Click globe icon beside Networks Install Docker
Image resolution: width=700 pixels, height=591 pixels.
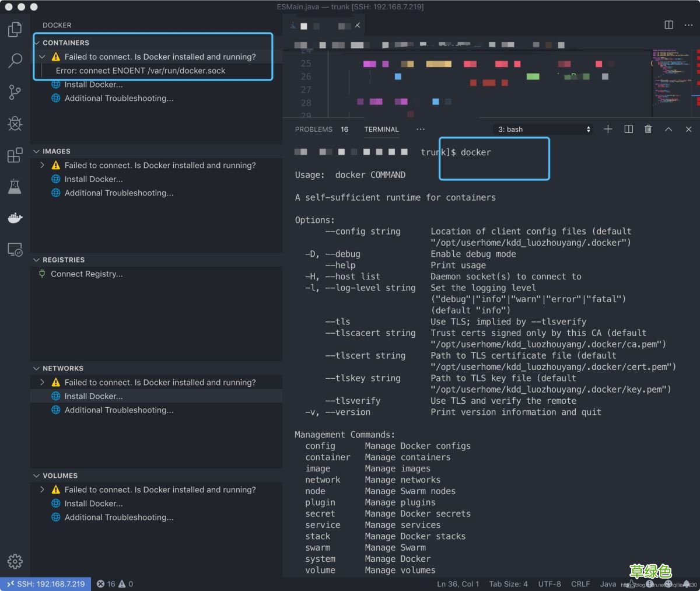pyautogui.click(x=56, y=396)
